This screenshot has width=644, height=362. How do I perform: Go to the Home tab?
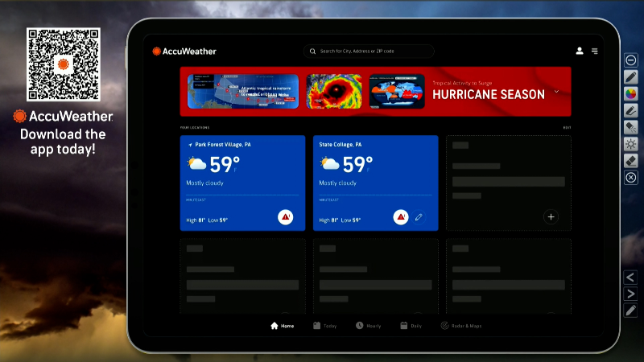(283, 326)
